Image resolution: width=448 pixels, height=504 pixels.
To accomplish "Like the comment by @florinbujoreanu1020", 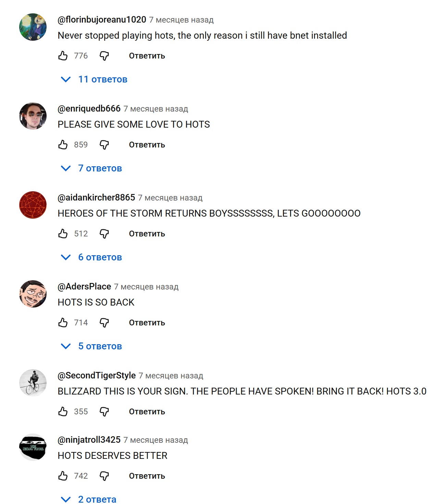I will tap(63, 56).
